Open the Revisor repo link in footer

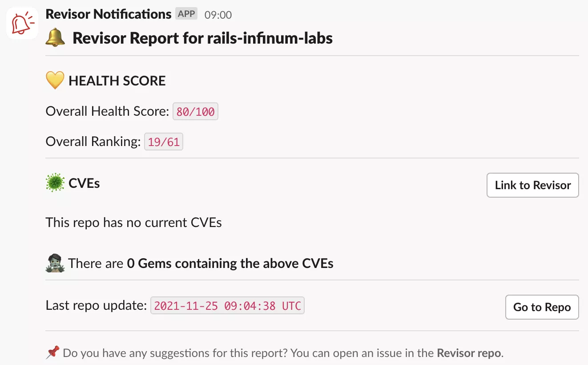click(469, 353)
